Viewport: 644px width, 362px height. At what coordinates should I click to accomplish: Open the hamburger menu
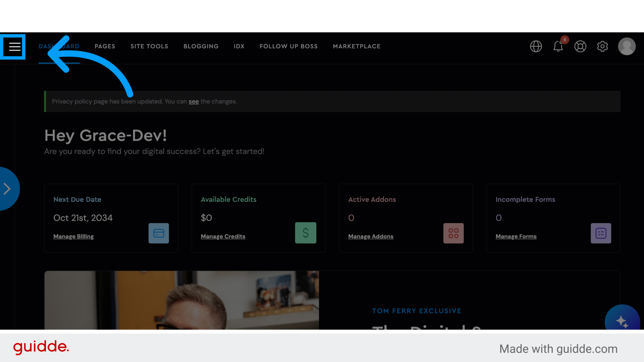tap(14, 47)
